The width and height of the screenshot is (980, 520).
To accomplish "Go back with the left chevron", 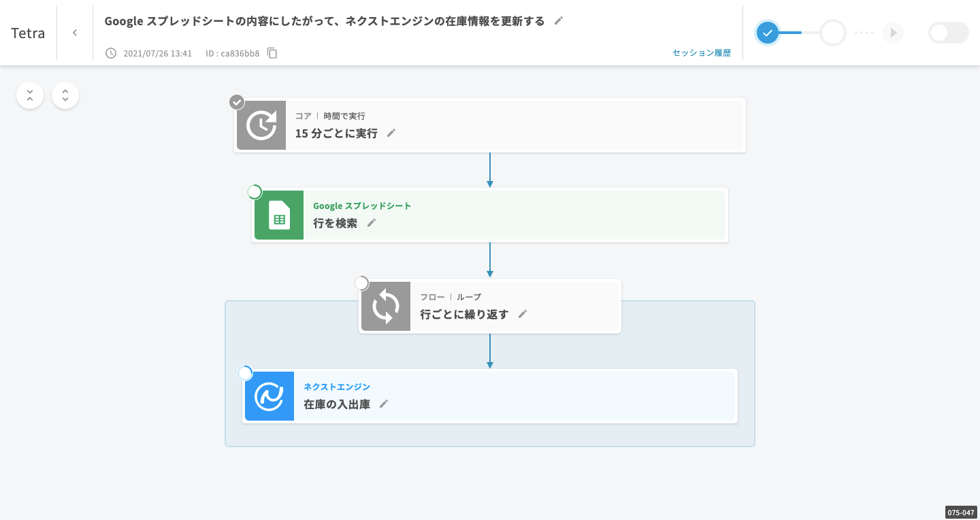I will [75, 33].
